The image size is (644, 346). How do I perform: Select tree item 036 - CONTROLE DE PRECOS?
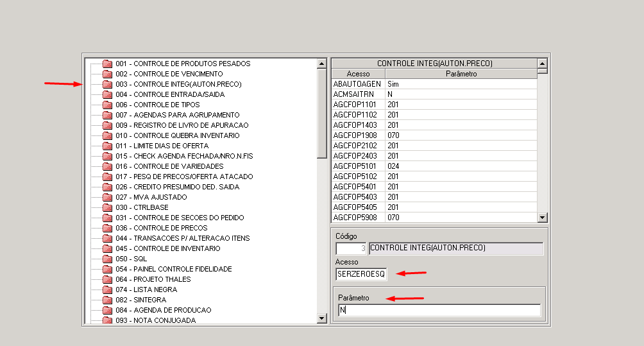click(x=162, y=228)
